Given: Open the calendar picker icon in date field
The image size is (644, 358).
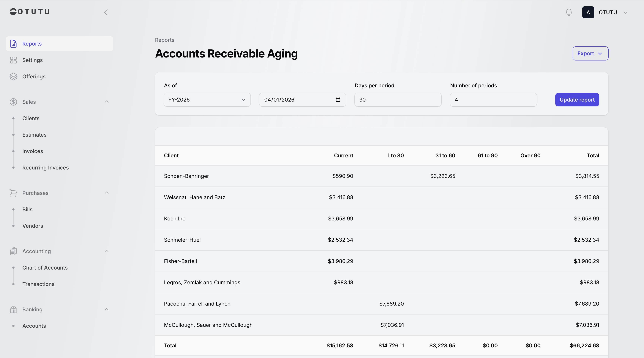Looking at the screenshot, I should click(x=338, y=100).
